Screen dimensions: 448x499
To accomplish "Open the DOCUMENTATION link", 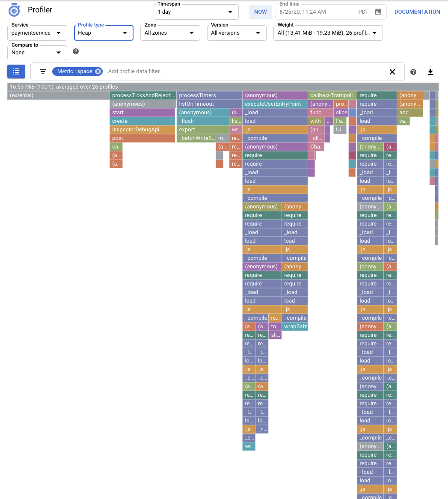I will point(417,12).
